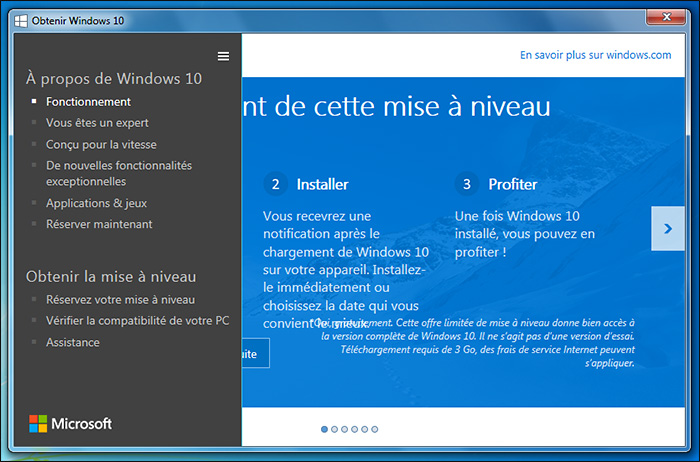Choose "Vérifier la compatibilité de votre PC"
Image resolution: width=700 pixels, height=462 pixels.
coord(137,320)
